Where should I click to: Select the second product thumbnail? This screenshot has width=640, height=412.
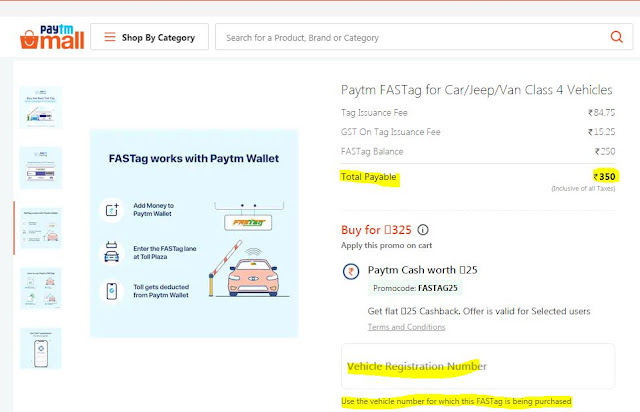[x=41, y=168]
